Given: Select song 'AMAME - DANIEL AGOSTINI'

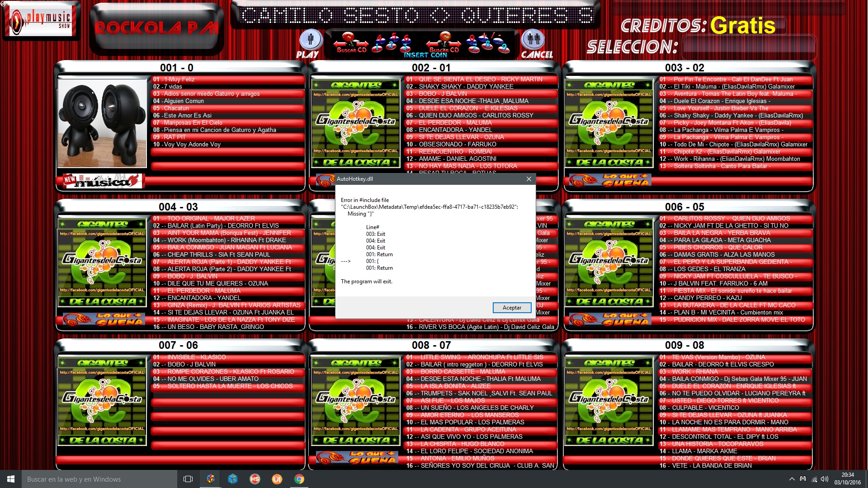Looking at the screenshot, I should [481, 159].
